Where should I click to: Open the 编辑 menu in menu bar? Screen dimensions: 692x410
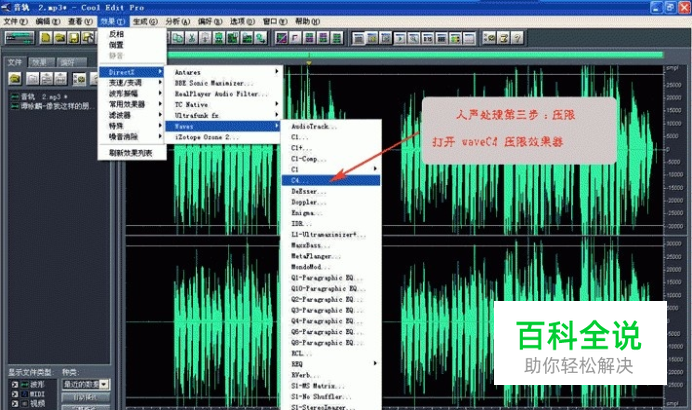point(48,21)
